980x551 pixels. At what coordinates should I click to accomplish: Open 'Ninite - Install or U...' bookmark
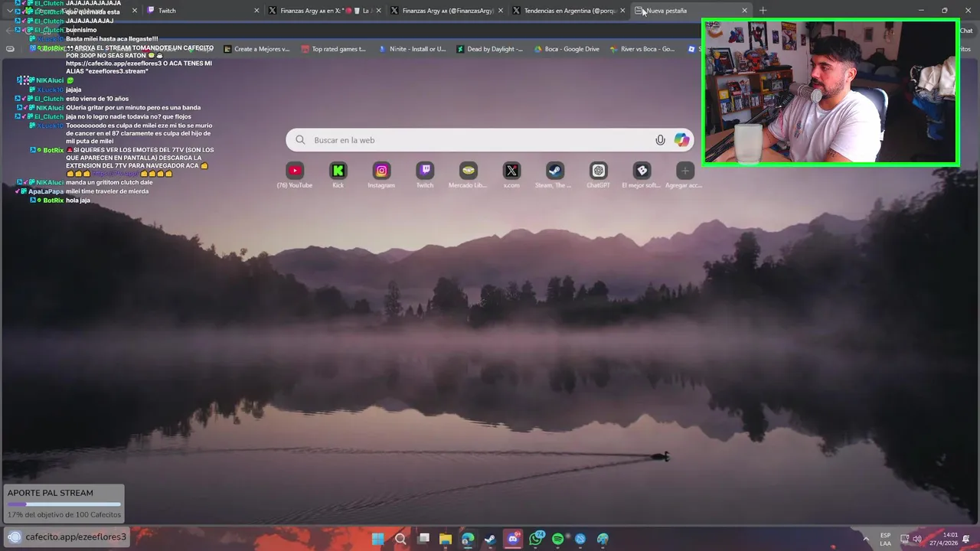(412, 49)
